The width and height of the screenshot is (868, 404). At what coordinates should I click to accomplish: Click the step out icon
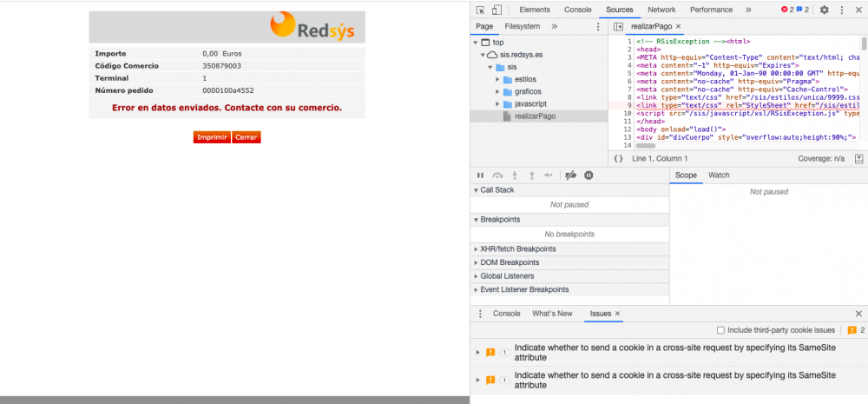click(x=531, y=176)
